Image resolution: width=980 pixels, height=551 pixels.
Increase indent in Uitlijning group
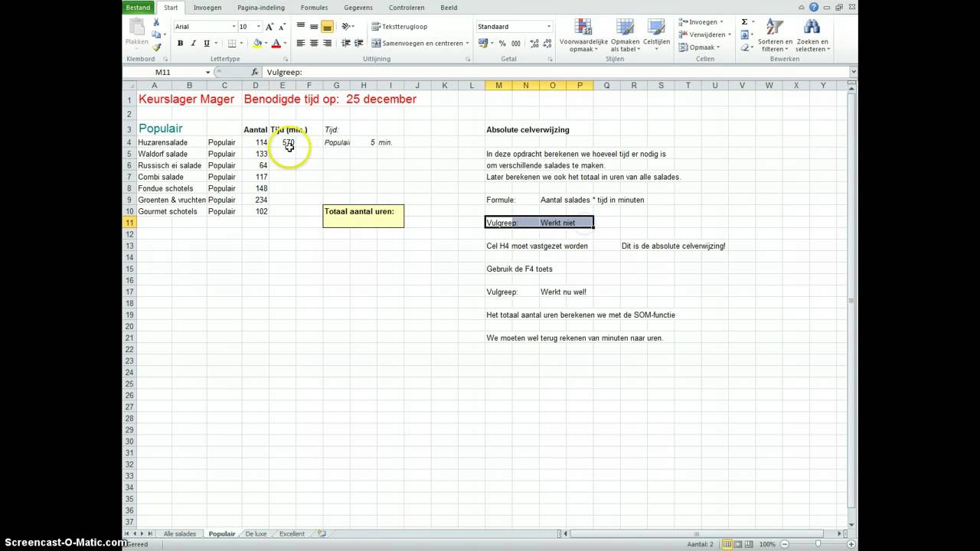(359, 44)
